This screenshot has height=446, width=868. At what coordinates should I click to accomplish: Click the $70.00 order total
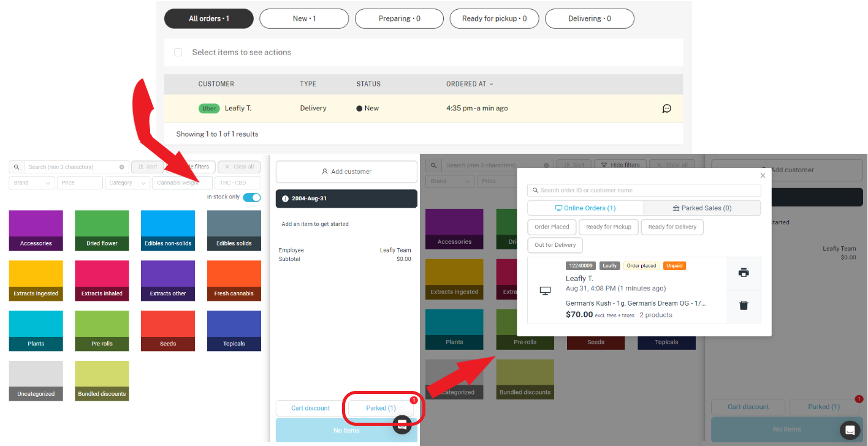point(579,315)
